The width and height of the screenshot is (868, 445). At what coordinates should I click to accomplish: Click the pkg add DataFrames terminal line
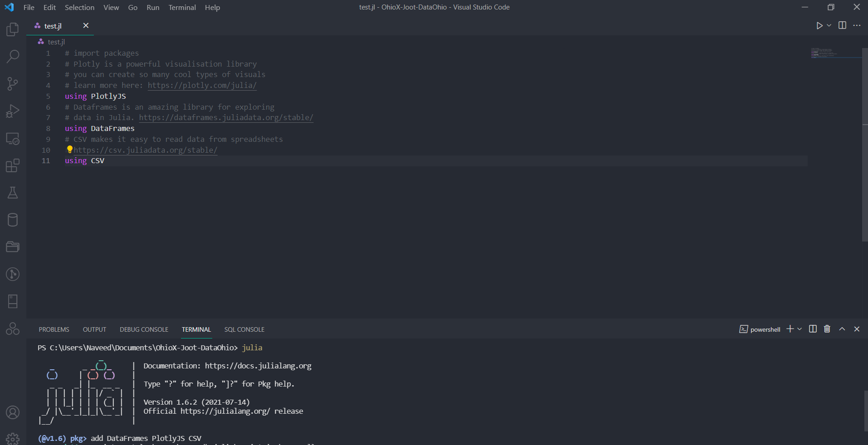119,438
